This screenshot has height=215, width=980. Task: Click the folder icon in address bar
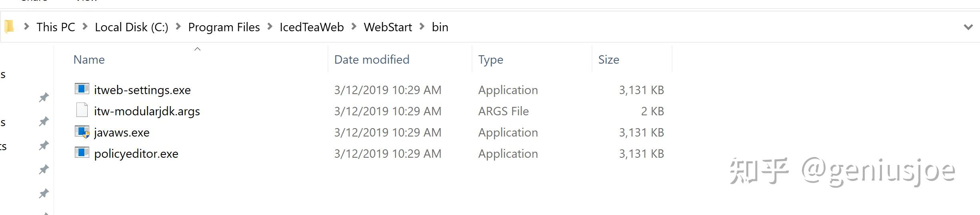(x=9, y=27)
